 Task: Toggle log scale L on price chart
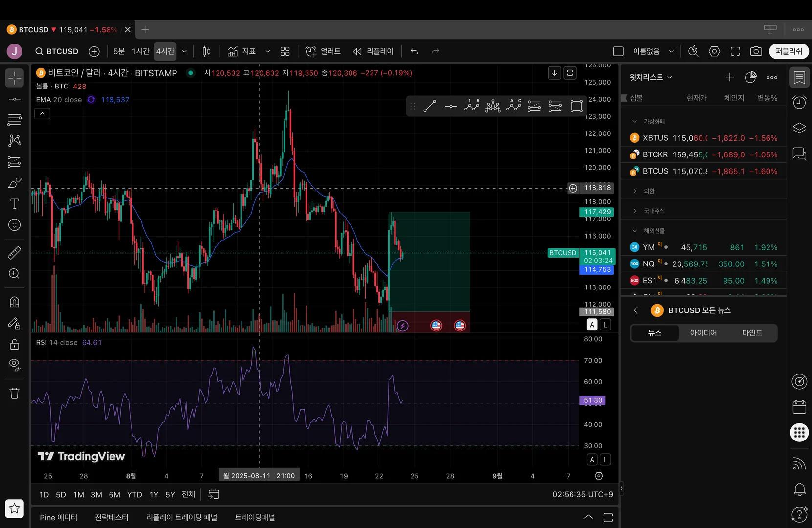click(x=605, y=325)
